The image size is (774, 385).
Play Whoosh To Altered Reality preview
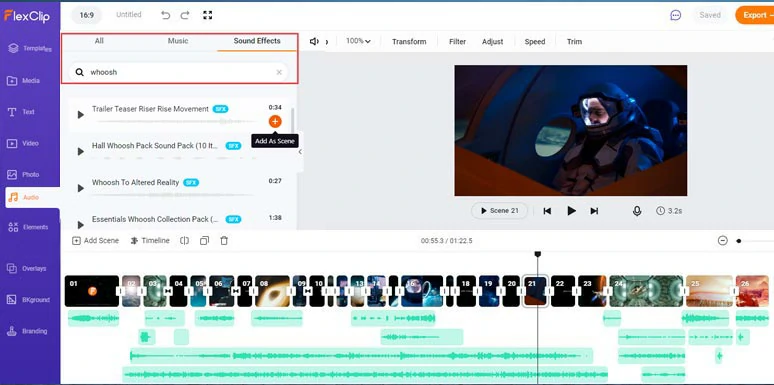pos(80,188)
